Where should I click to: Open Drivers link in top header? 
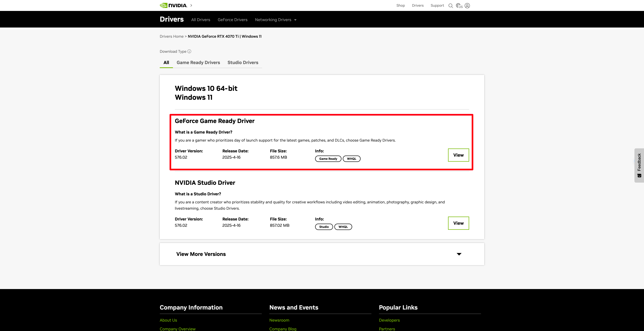(x=418, y=6)
